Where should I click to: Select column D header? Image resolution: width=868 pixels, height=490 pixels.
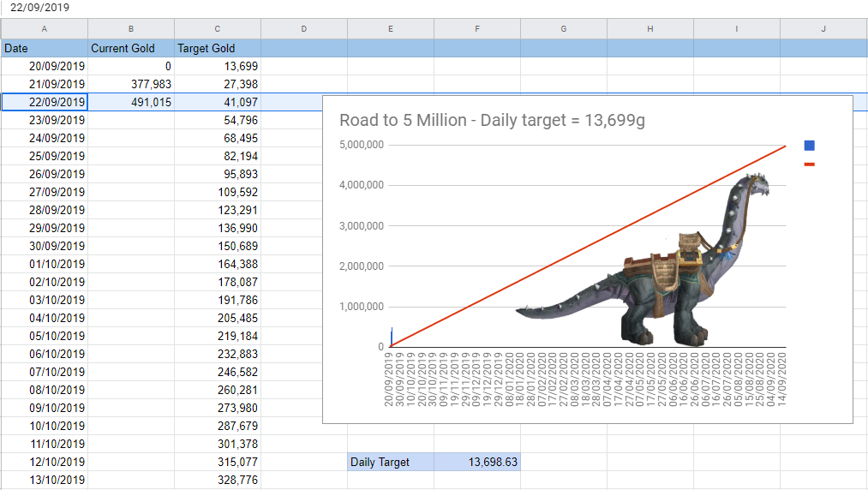point(303,29)
